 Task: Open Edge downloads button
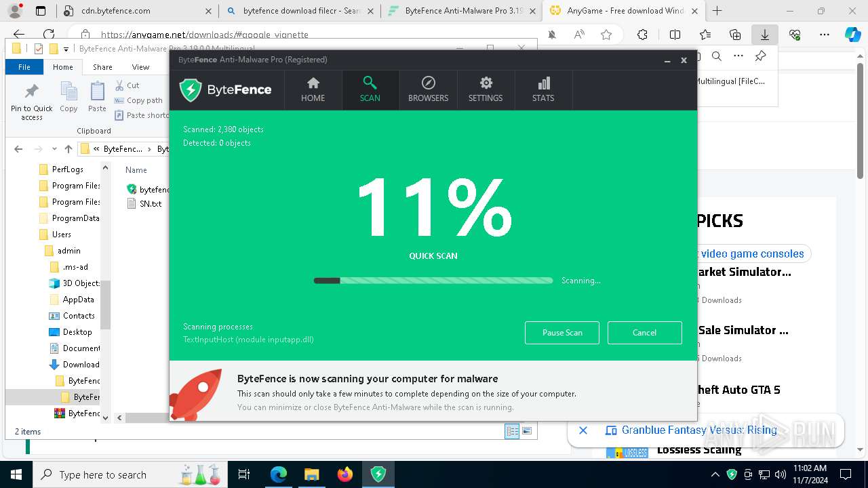(764, 35)
